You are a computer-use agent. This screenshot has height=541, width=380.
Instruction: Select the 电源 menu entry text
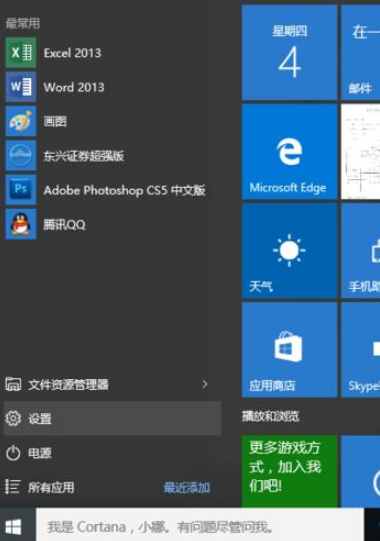pos(40,453)
